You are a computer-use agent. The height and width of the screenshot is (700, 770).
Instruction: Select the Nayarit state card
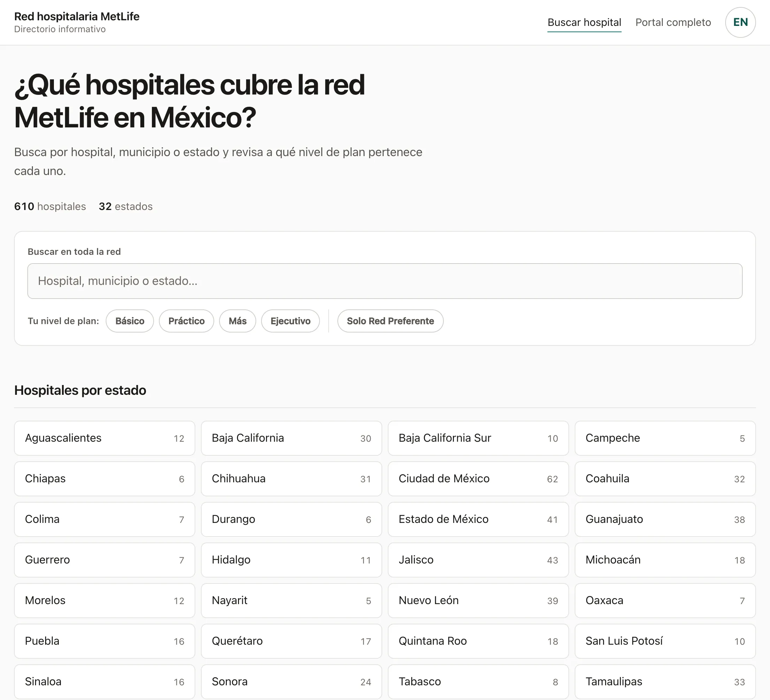pos(292,600)
